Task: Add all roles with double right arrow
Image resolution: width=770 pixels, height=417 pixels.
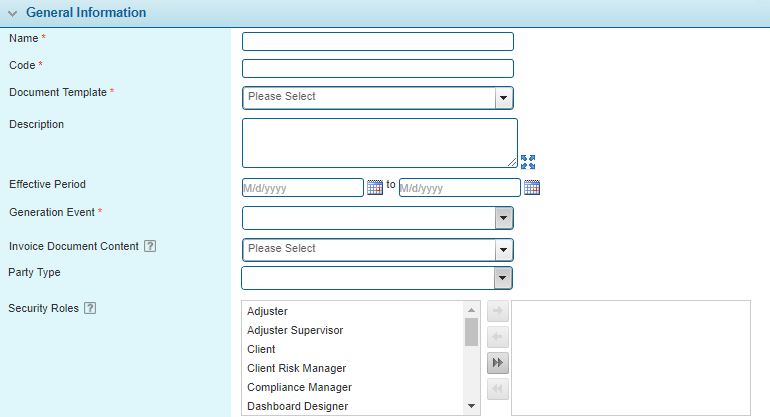Action: [x=498, y=364]
